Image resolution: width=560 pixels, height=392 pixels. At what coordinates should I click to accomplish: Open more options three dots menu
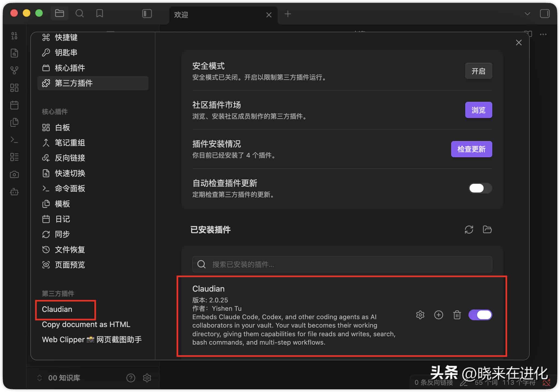click(543, 34)
